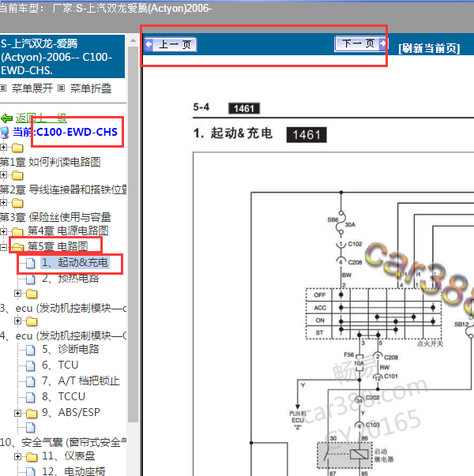The image size is (474, 476).
Task: Open 5、诊断电路 page
Action: point(70,349)
